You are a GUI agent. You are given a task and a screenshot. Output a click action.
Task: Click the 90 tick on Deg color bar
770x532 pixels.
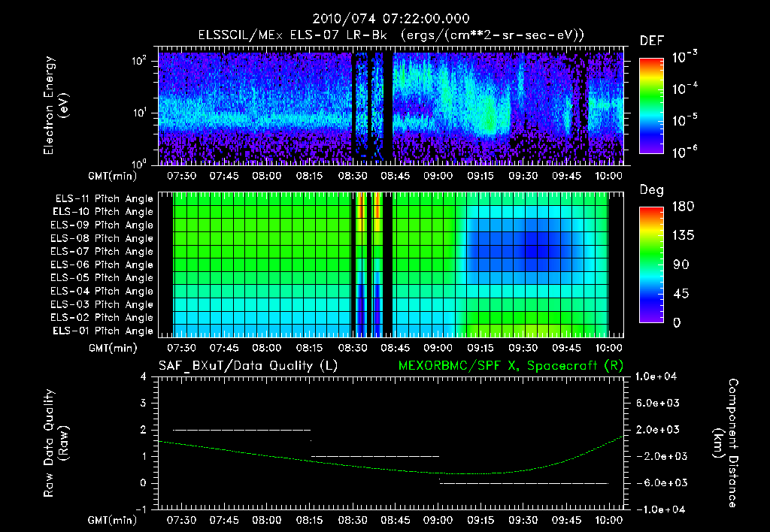(x=681, y=265)
